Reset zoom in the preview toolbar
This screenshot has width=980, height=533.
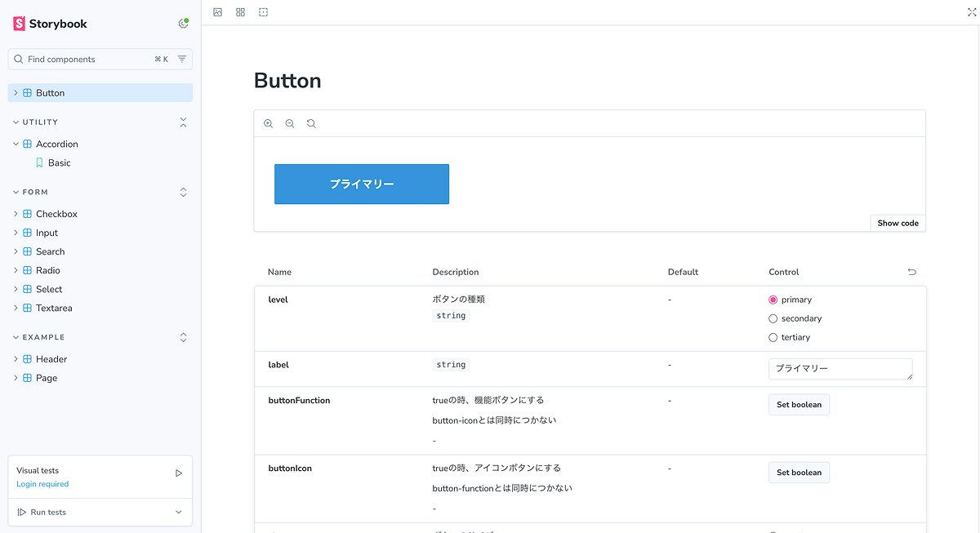(x=311, y=124)
